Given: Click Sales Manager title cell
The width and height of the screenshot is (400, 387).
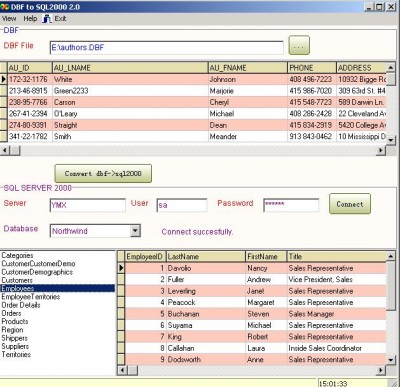Looking at the screenshot, I should pyautogui.click(x=337, y=314).
